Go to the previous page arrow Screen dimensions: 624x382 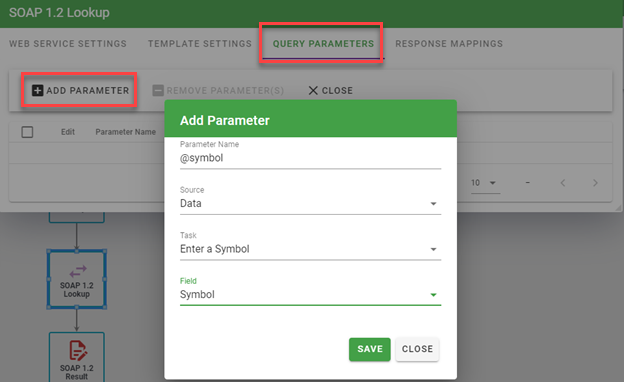563,183
